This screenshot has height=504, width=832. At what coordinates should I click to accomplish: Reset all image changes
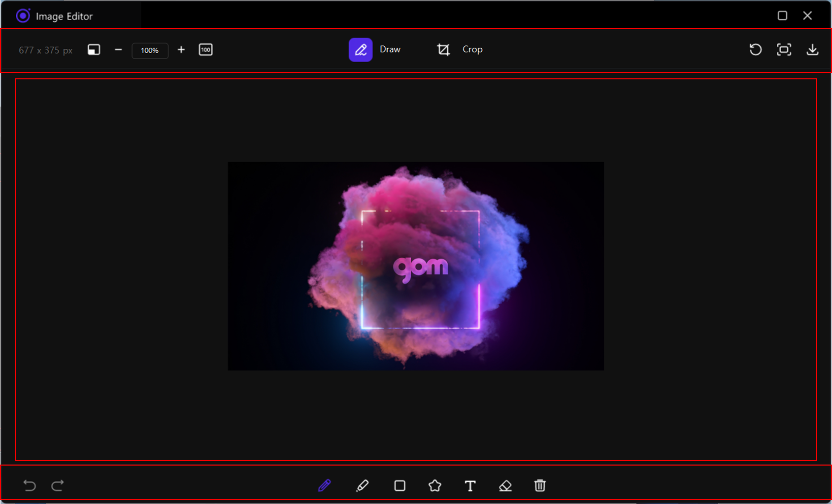coord(755,49)
